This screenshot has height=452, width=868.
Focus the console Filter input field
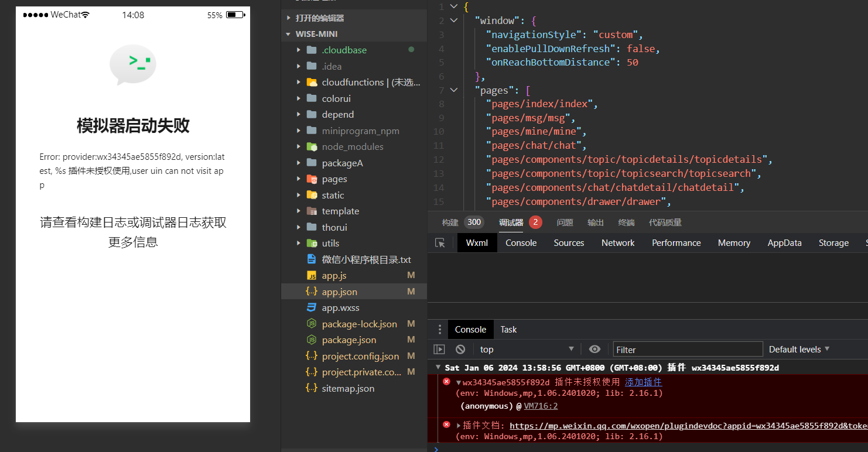688,349
